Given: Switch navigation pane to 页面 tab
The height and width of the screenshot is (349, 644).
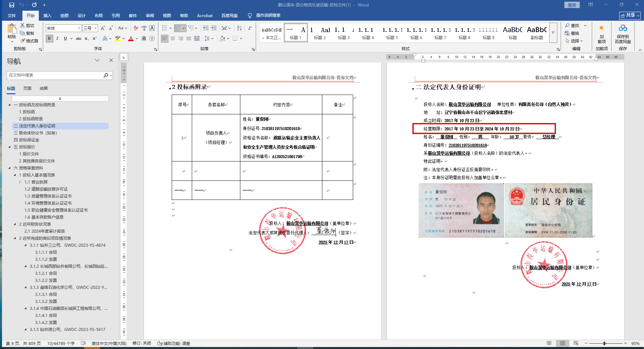Looking at the screenshot, I should 27,88.
